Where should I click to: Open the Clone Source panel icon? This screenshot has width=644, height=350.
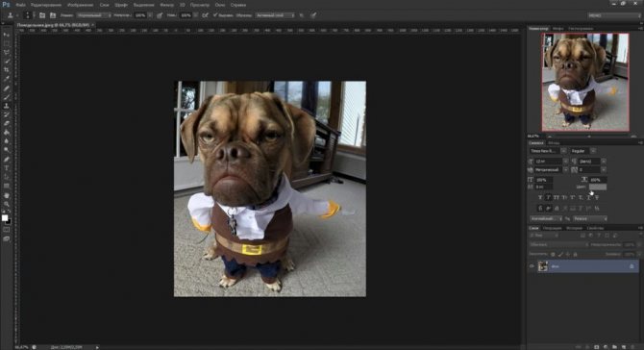tap(53, 15)
